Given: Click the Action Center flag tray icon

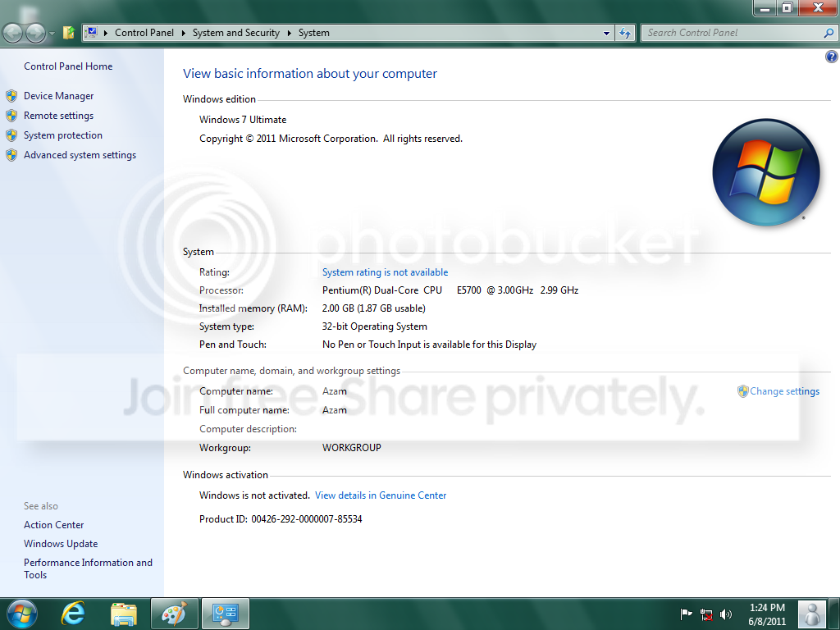Looking at the screenshot, I should point(686,614).
